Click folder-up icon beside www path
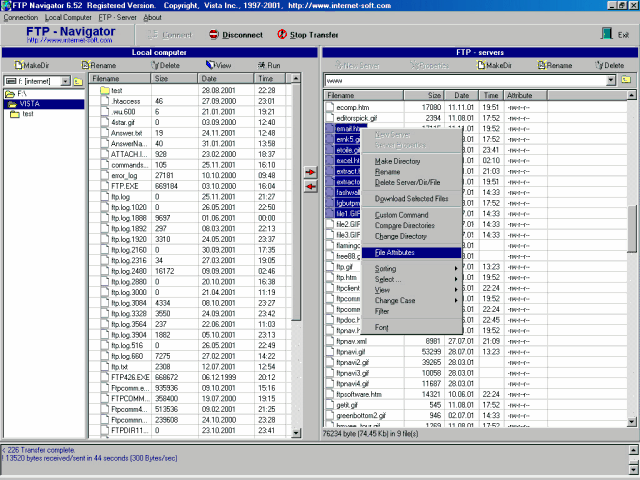Screen dimensions: 640x480 pyautogui.click(x=626, y=80)
